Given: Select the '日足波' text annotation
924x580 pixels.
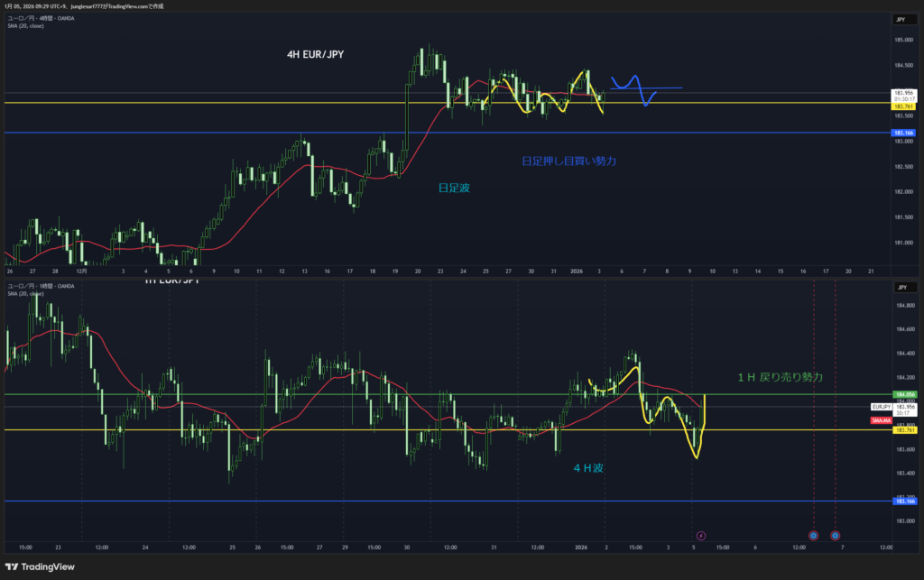Looking at the screenshot, I should [453, 188].
